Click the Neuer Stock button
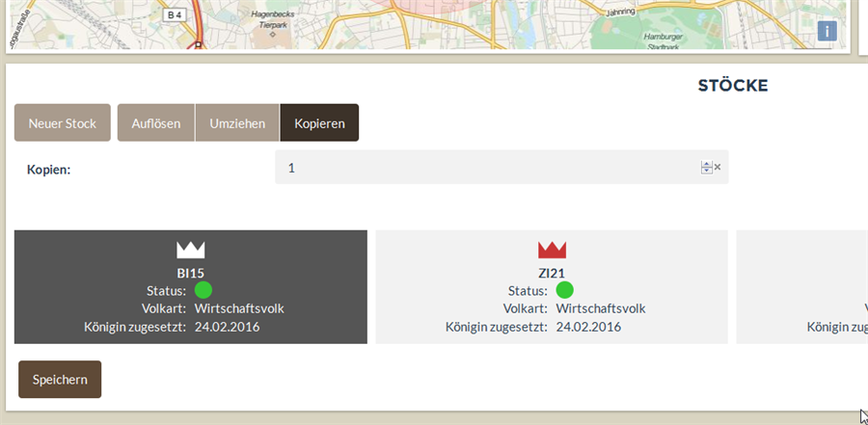This screenshot has height=425, width=868. tap(63, 122)
